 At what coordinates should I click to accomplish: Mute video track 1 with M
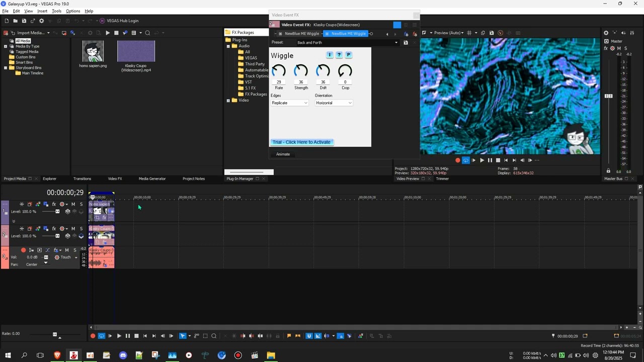tap(73, 204)
